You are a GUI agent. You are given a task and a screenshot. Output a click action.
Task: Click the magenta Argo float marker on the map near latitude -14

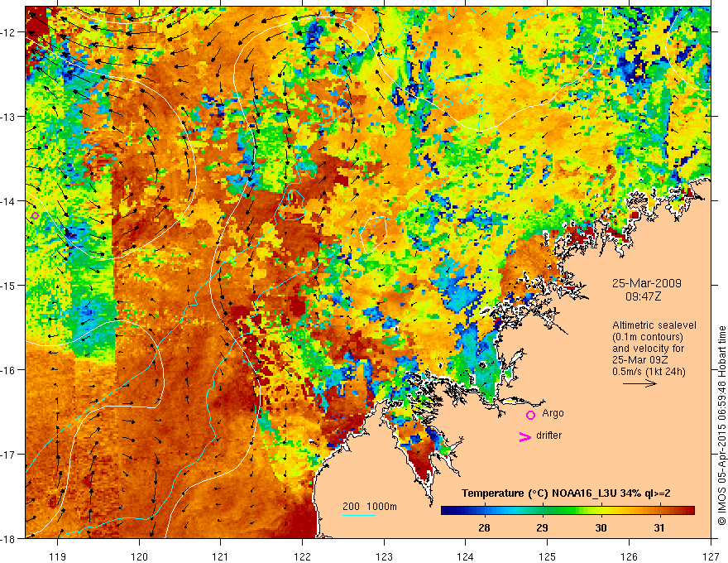(35, 215)
